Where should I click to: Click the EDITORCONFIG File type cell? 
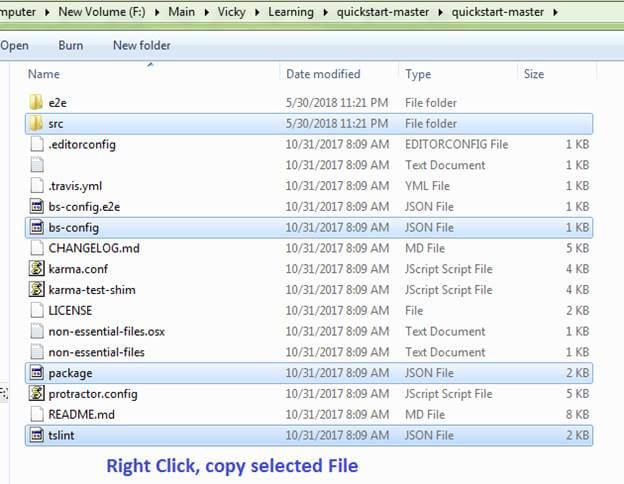pyautogui.click(x=456, y=144)
